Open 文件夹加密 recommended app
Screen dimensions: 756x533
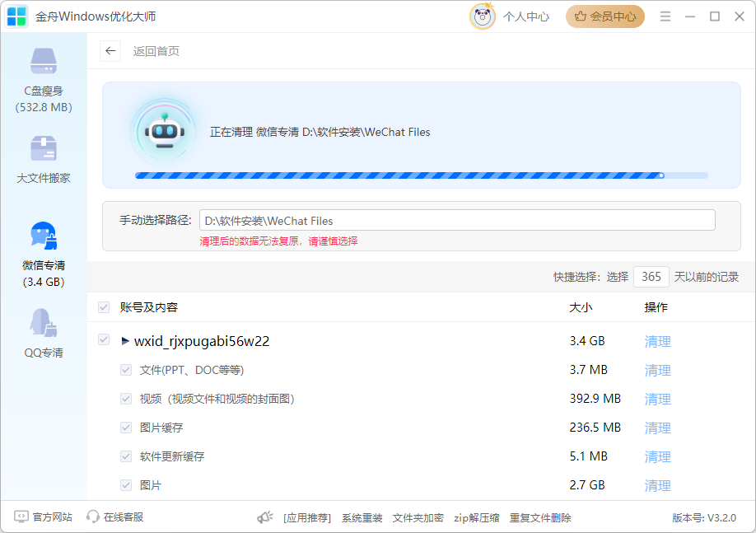(x=418, y=517)
